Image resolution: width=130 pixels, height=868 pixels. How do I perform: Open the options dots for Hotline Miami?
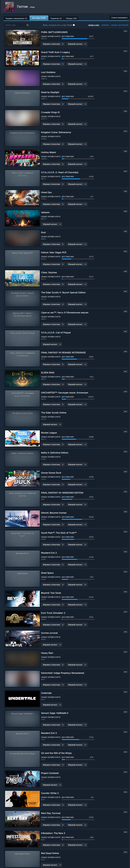[125, 151]
